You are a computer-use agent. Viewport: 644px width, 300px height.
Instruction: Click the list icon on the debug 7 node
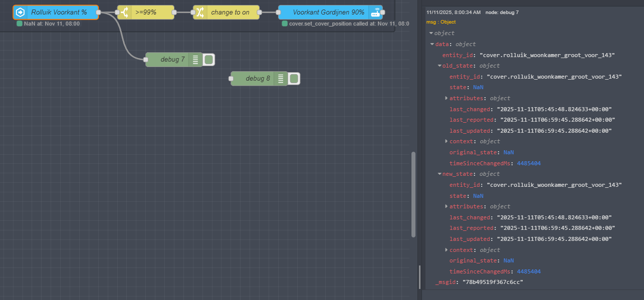click(195, 60)
